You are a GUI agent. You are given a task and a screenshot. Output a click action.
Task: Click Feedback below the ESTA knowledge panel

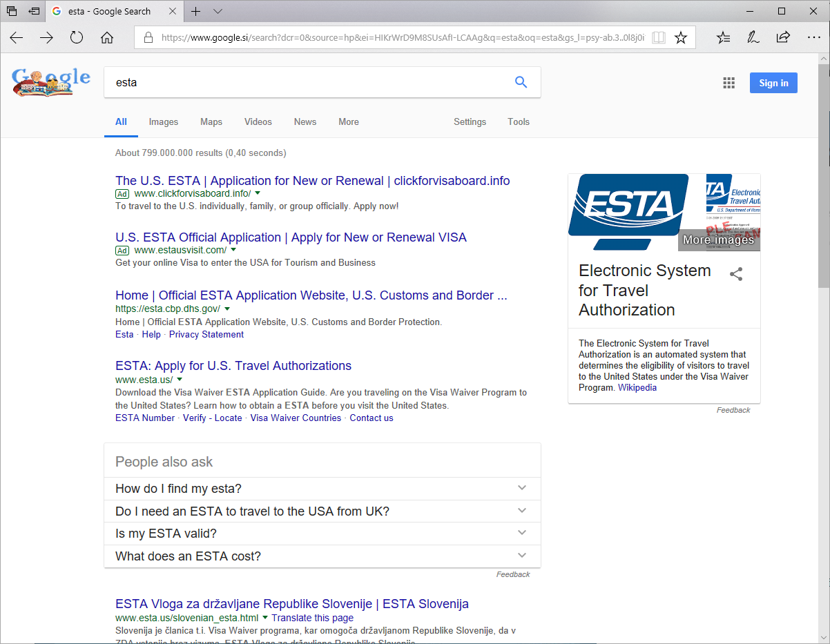pyautogui.click(x=733, y=410)
